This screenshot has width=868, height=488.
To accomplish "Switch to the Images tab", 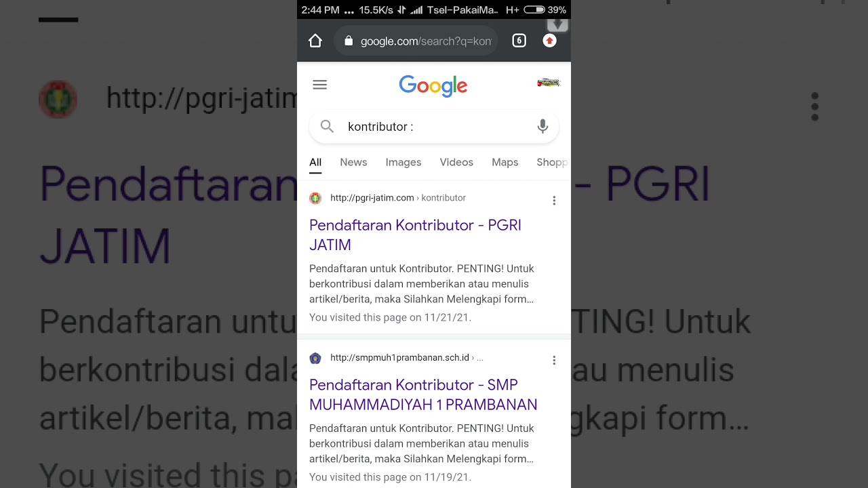I will click(x=403, y=163).
